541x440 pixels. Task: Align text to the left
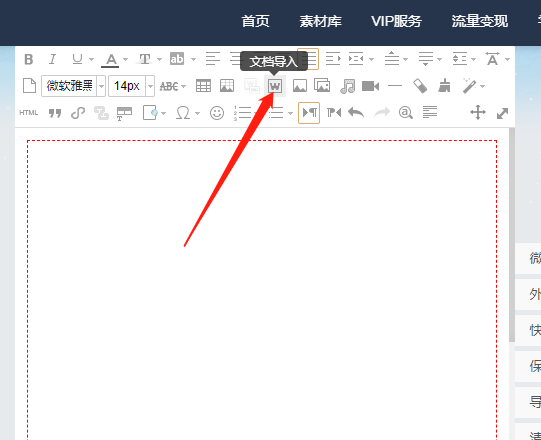pyautogui.click(x=213, y=59)
